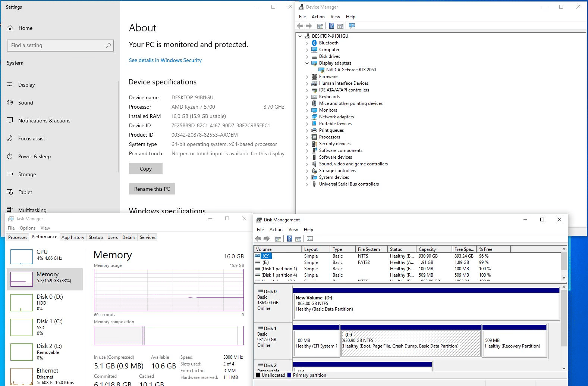Viewport: 588px width, 386px height.
Task: Click Rename this PC button
Action: tap(152, 189)
